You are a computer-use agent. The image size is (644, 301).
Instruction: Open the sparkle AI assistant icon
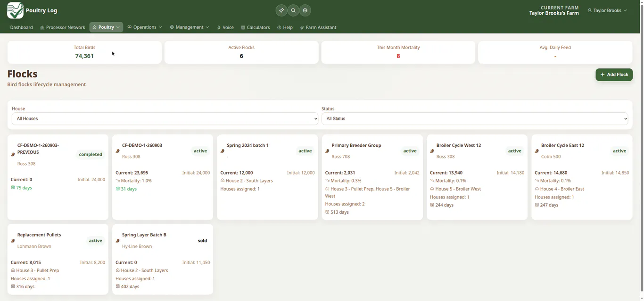[281, 10]
